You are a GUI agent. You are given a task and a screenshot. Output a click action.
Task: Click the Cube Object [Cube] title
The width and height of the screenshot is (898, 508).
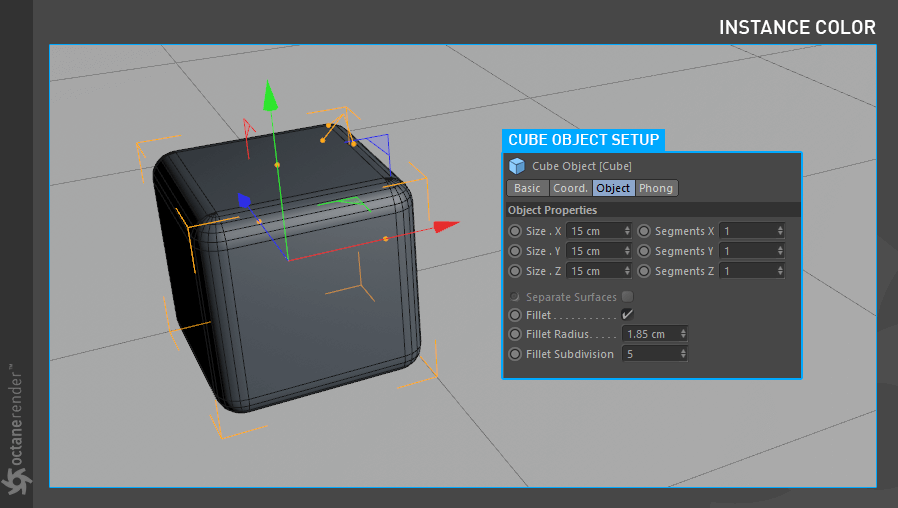[582, 166]
